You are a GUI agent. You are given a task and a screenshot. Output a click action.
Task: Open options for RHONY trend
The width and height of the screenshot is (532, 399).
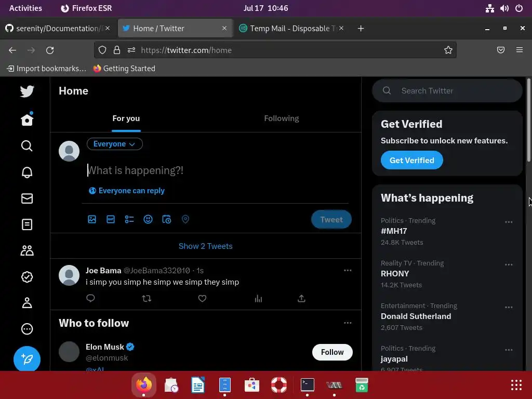509,264
